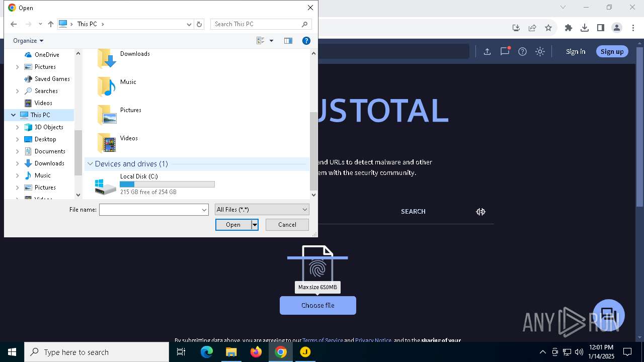This screenshot has height=362, width=644.
Task: Collapse Devices and drives group
Action: (90, 164)
